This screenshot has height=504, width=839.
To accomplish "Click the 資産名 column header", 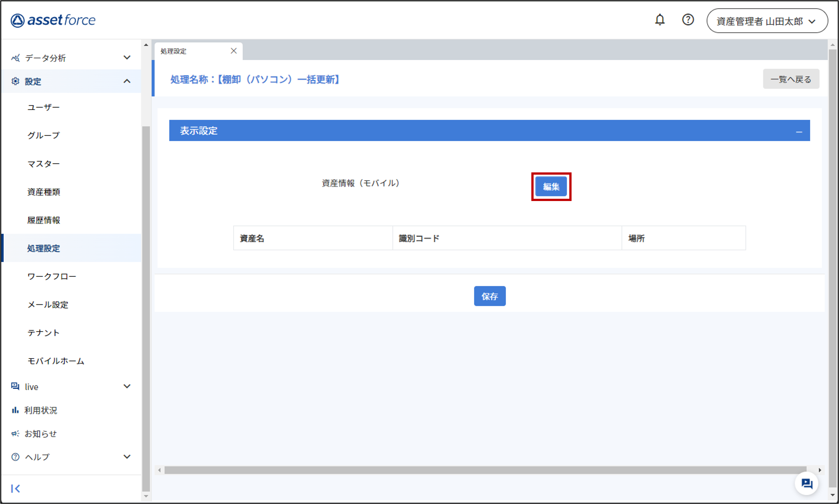I will click(313, 238).
